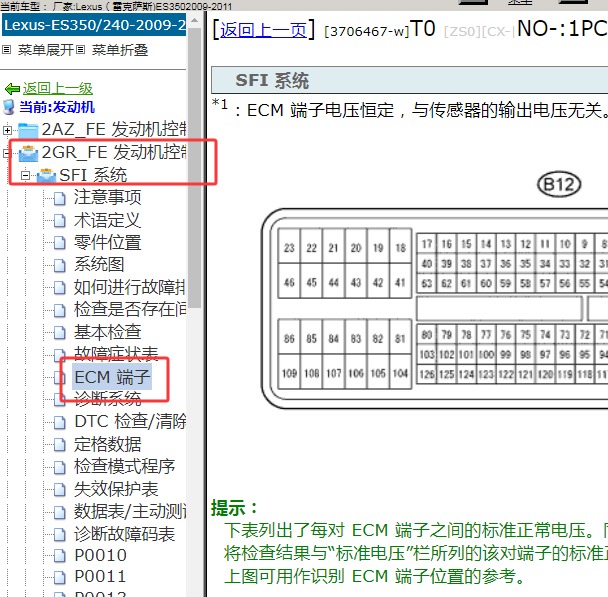Click the page icon beside 基本检查
608x597 pixels.
click(59, 333)
